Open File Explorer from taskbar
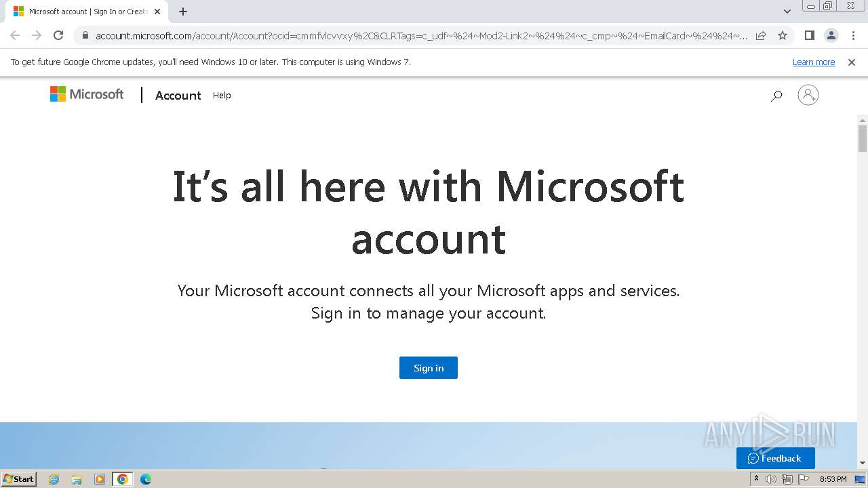 click(77, 479)
